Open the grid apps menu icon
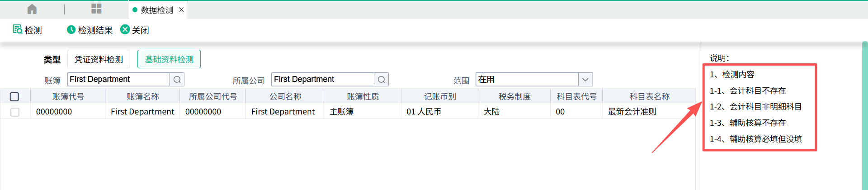Viewport: 868px width, 190px height. 96,9
